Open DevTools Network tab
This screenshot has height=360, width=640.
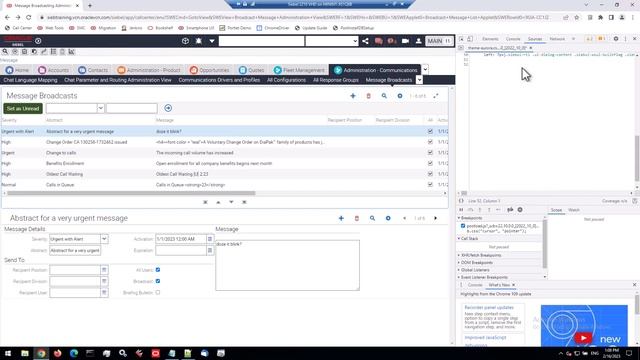[x=557, y=39]
